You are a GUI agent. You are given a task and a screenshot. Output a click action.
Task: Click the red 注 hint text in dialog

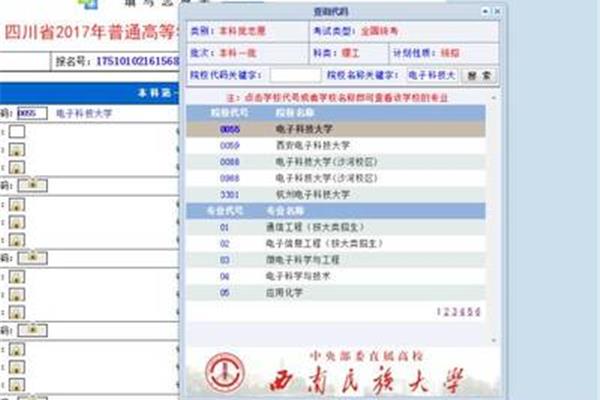click(337, 98)
